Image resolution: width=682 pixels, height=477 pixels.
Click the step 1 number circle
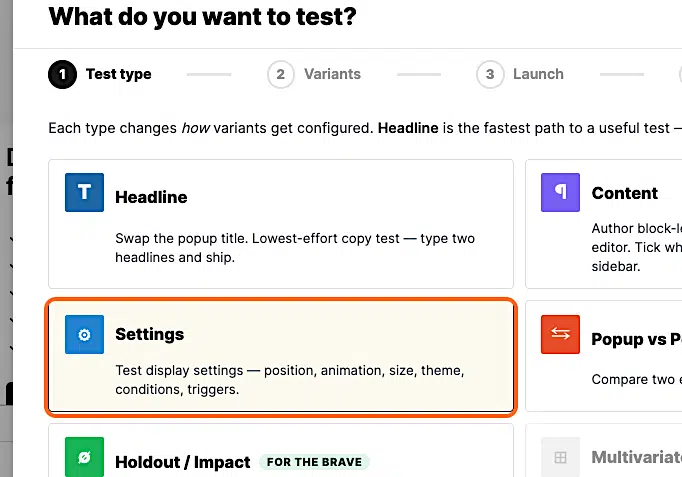pos(63,74)
